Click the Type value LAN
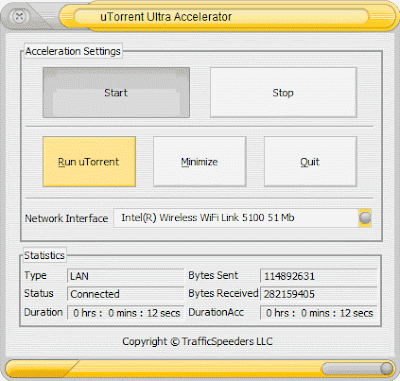The image size is (400, 381). [125, 276]
